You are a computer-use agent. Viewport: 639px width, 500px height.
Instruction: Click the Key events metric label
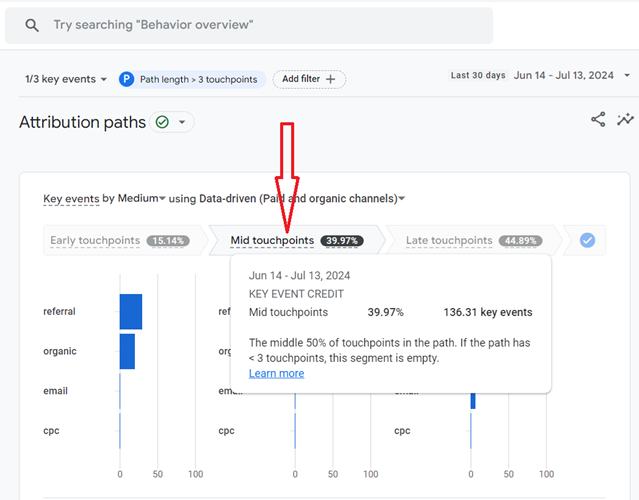coord(71,199)
